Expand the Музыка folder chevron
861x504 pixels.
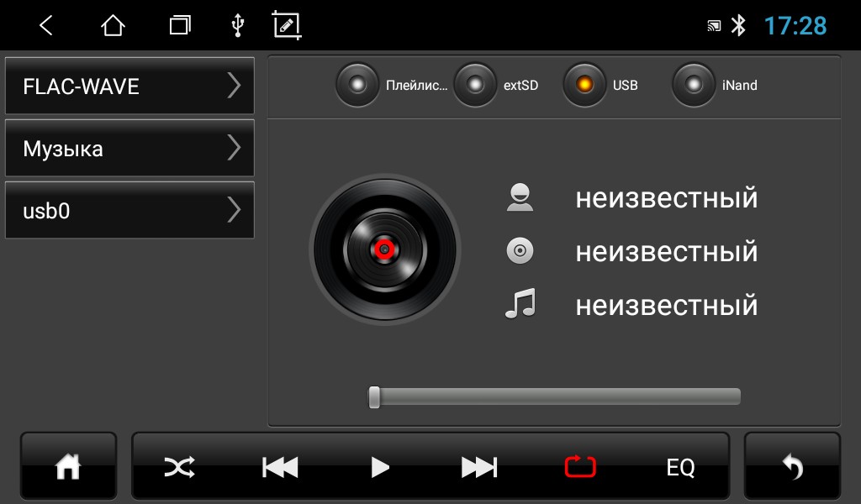pos(235,148)
